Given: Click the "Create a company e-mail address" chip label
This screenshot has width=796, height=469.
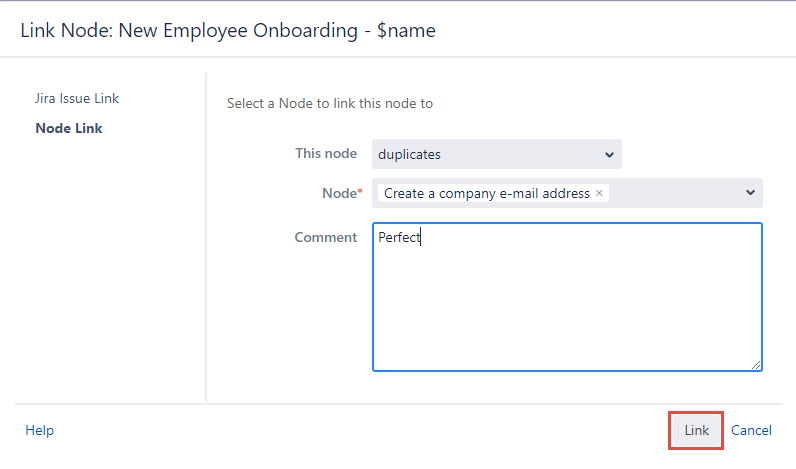Looking at the screenshot, I should click(486, 193).
